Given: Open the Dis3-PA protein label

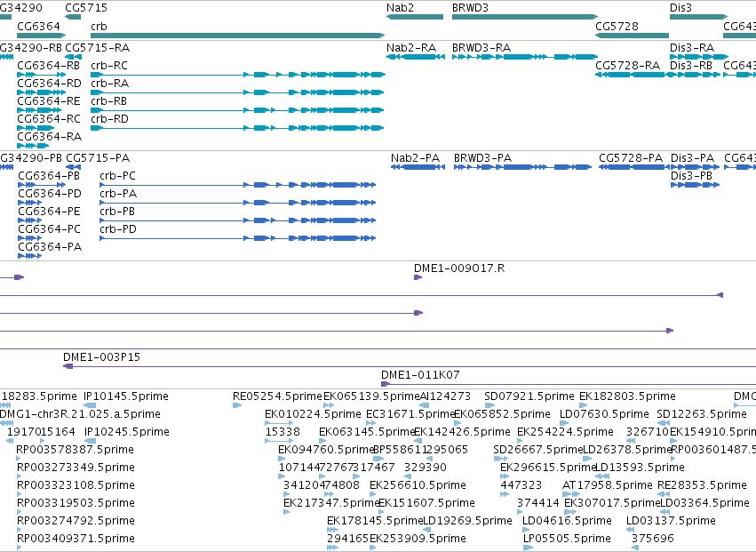Looking at the screenshot, I should 692,158.
